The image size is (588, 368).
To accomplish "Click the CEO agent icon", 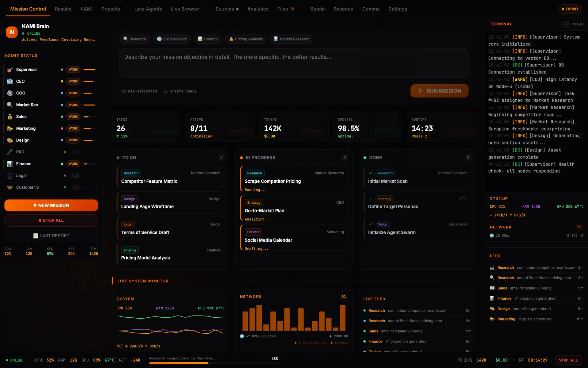I will 10,81.
